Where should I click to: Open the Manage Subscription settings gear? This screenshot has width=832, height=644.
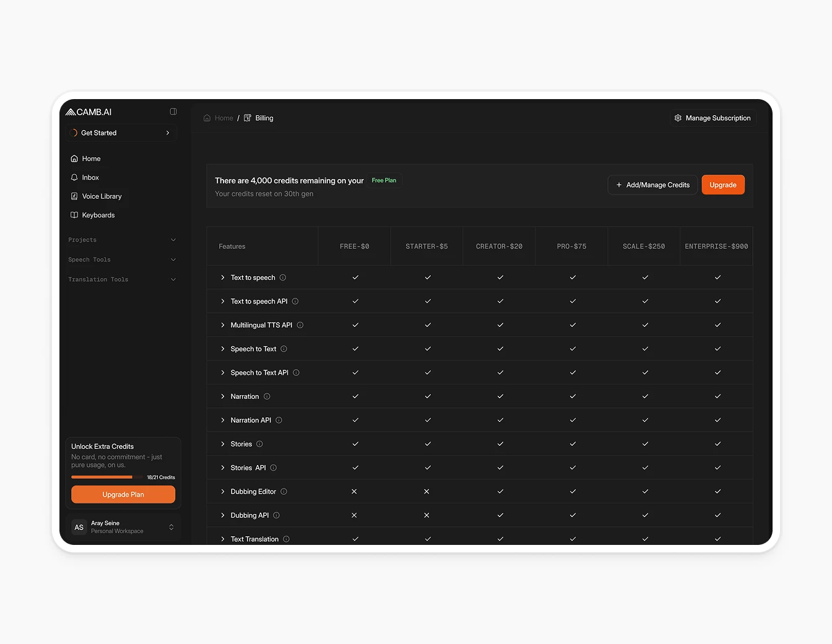point(678,118)
